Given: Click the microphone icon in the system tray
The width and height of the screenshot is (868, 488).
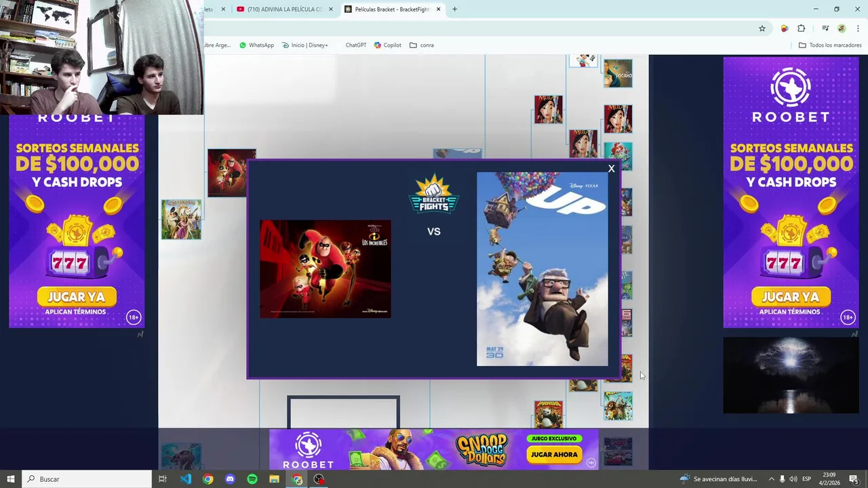Looking at the screenshot, I should [783, 479].
